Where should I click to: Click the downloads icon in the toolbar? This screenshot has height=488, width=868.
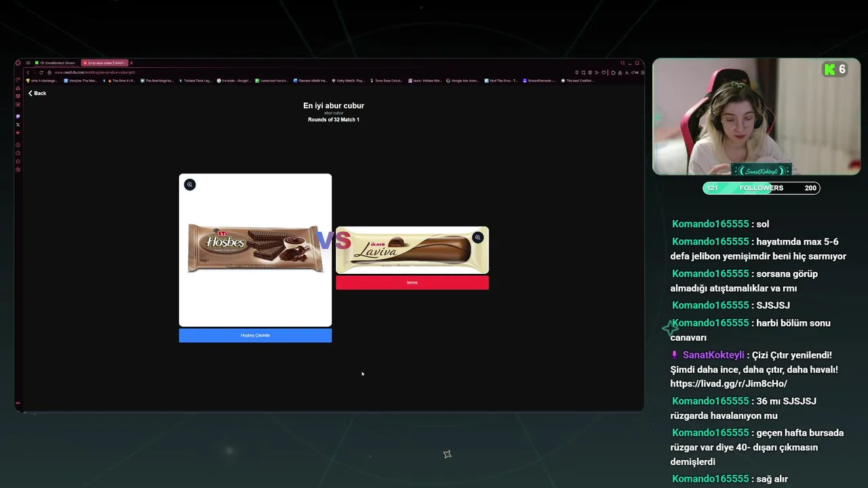pos(627,73)
